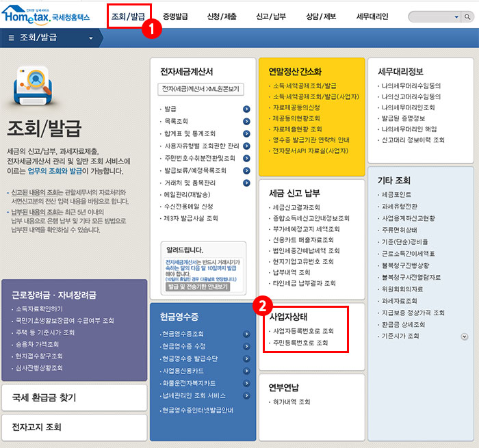
Task: Open the search box dropdown arrow
Action: pos(456,16)
